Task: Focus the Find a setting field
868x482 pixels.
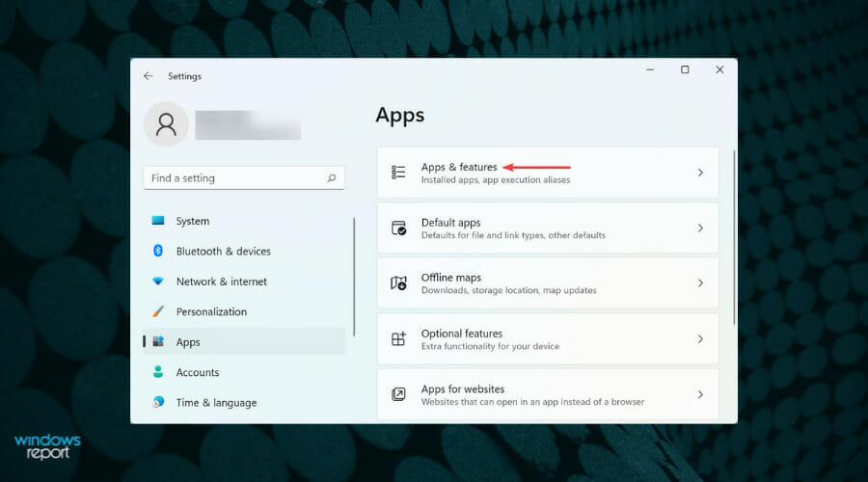Action: (x=244, y=178)
